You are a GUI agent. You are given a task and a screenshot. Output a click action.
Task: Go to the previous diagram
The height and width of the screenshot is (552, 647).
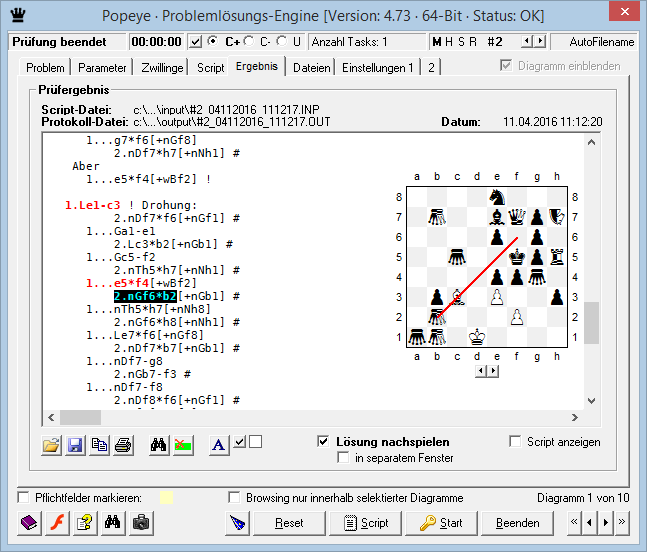(x=590, y=523)
